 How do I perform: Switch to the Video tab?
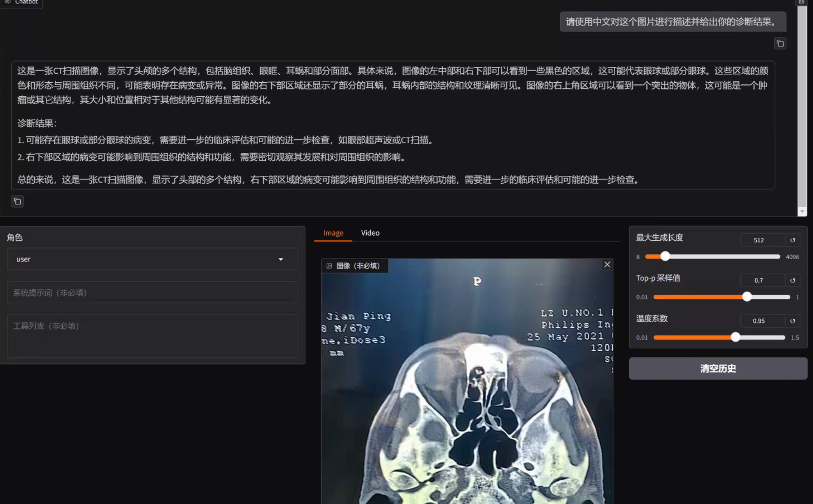pos(370,233)
